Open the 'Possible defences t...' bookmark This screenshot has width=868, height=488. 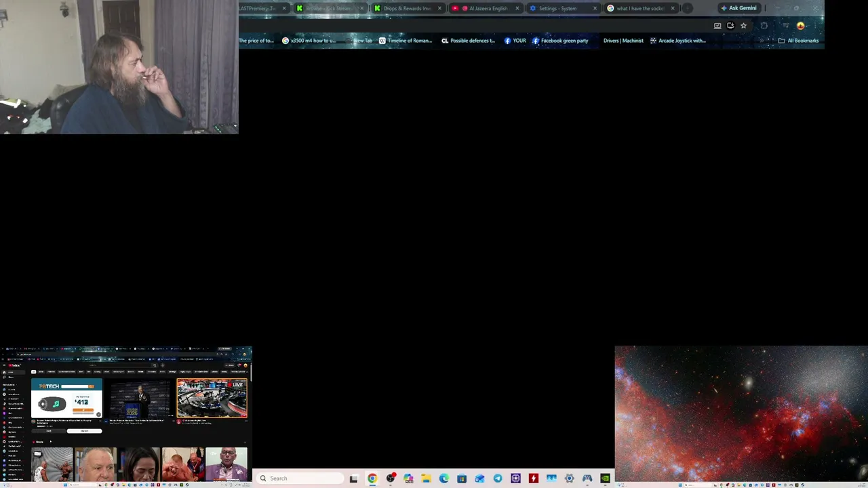point(469,41)
